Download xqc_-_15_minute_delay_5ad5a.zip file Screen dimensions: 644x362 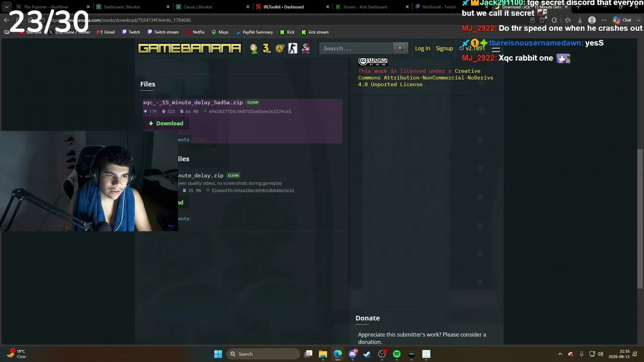166,123
